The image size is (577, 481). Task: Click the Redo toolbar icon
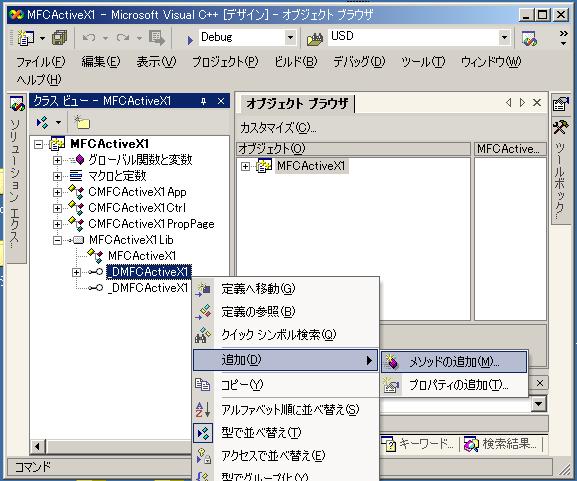[123, 38]
